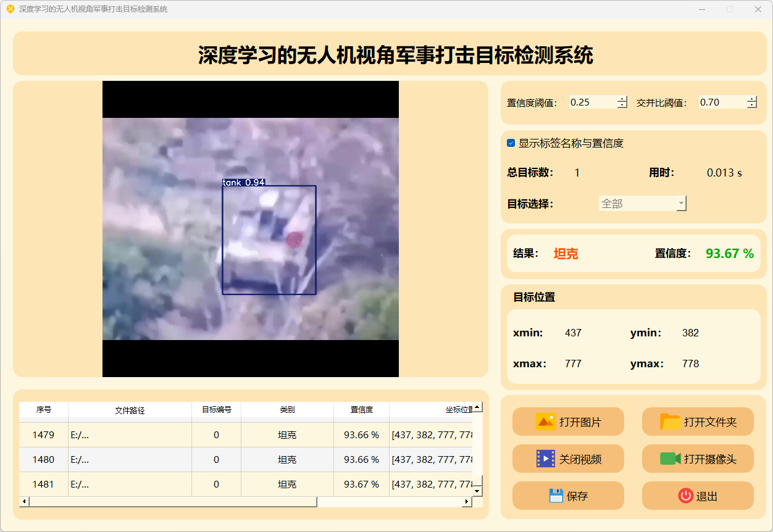Viewport: 773px width, 532px height.
Task: Click the 目标位置 section heading
Action: [534, 297]
